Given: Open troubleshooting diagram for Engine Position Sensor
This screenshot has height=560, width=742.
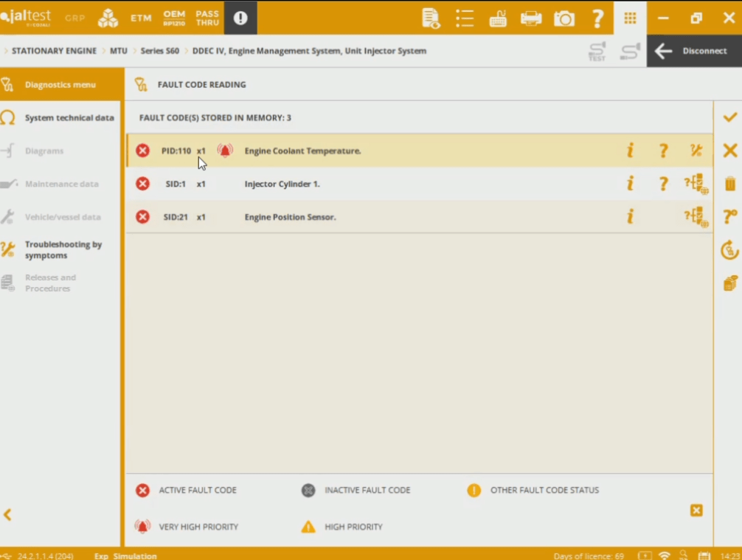Looking at the screenshot, I should coord(696,217).
